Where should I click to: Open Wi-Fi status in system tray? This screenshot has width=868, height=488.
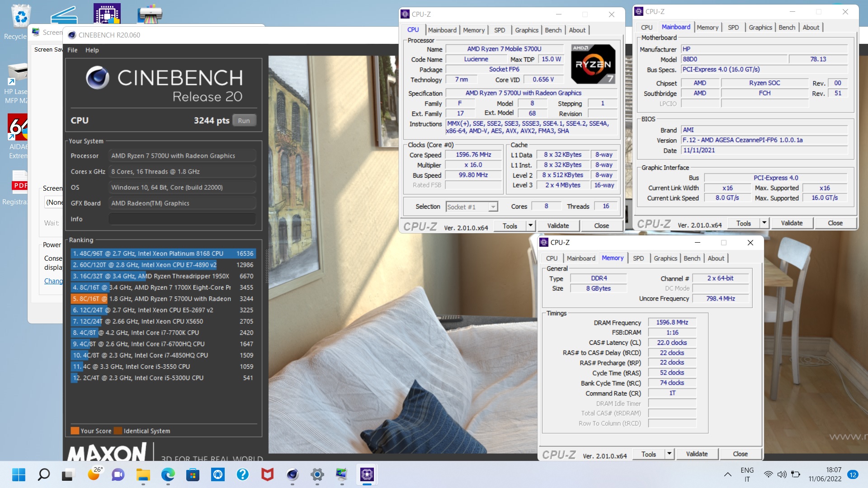[x=768, y=474]
